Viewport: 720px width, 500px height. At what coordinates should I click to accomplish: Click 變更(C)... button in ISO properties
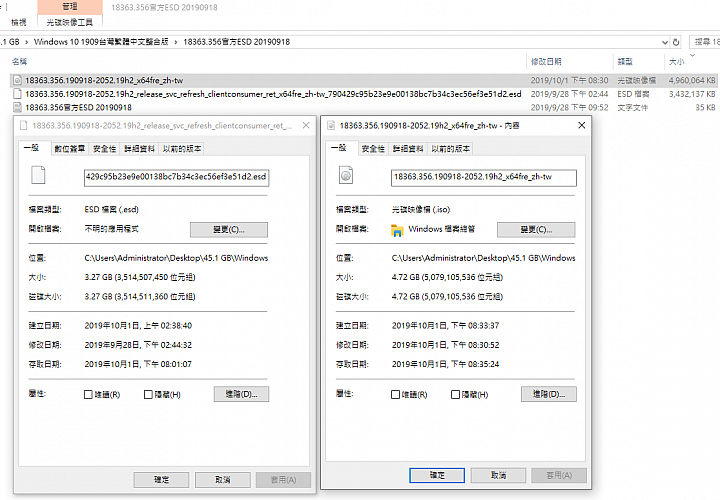536,230
